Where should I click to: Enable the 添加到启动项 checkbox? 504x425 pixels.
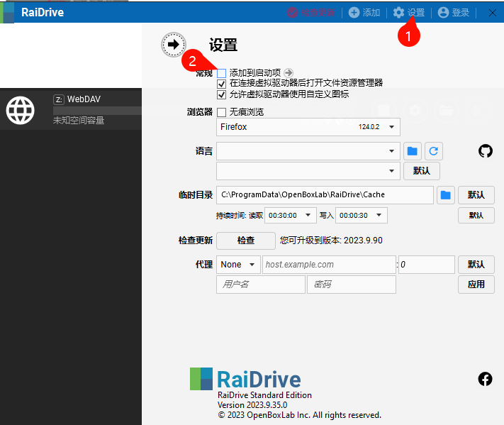click(221, 73)
